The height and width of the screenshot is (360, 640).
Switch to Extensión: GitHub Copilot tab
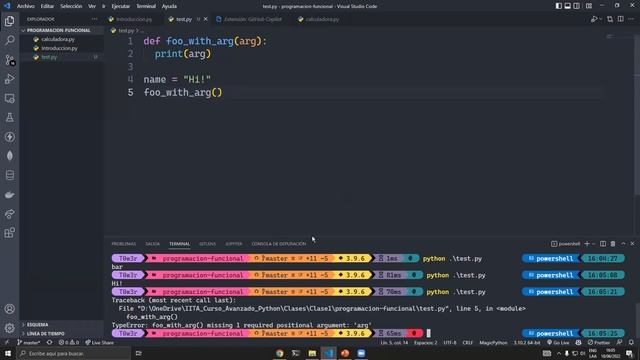tap(249, 19)
